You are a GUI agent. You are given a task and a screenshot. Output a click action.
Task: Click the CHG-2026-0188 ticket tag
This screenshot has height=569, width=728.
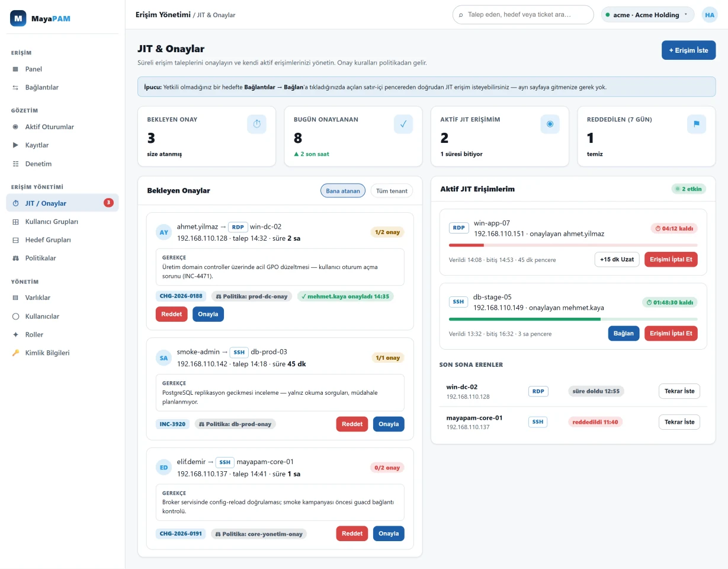coord(180,296)
